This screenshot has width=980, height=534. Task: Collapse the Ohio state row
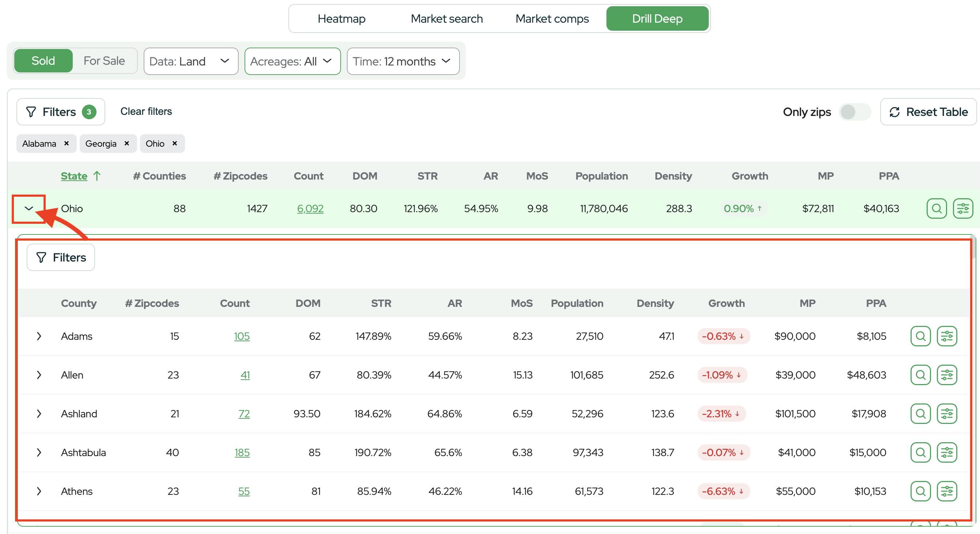[29, 208]
